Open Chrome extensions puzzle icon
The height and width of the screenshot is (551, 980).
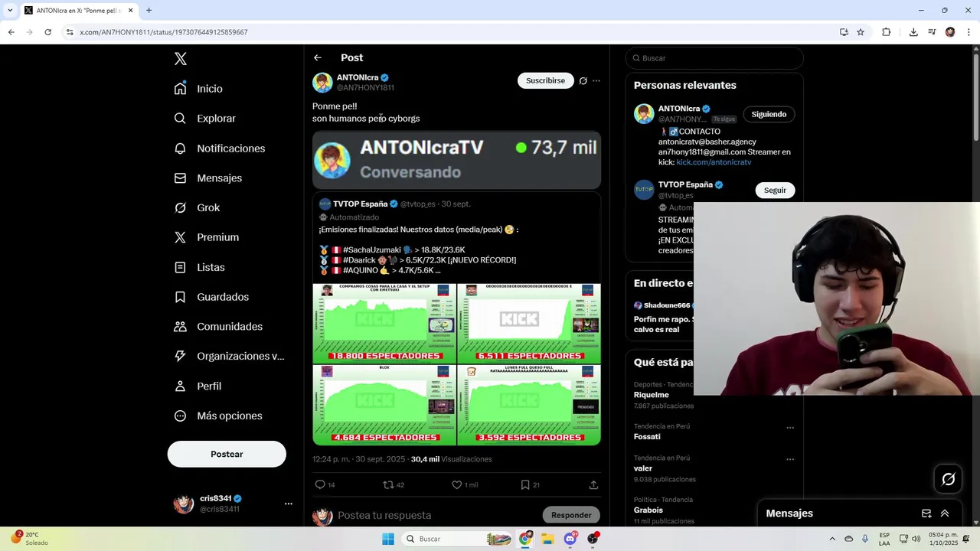(x=887, y=32)
